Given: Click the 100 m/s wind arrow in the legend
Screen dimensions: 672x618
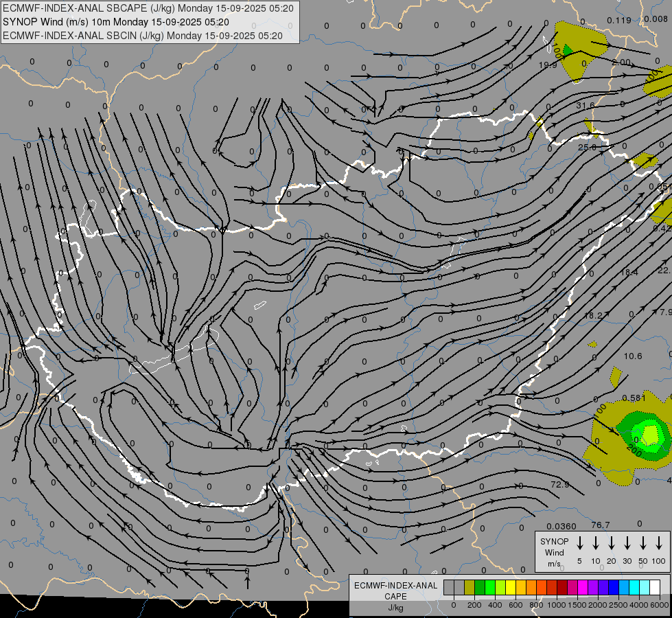Looking at the screenshot, I should point(659,542).
